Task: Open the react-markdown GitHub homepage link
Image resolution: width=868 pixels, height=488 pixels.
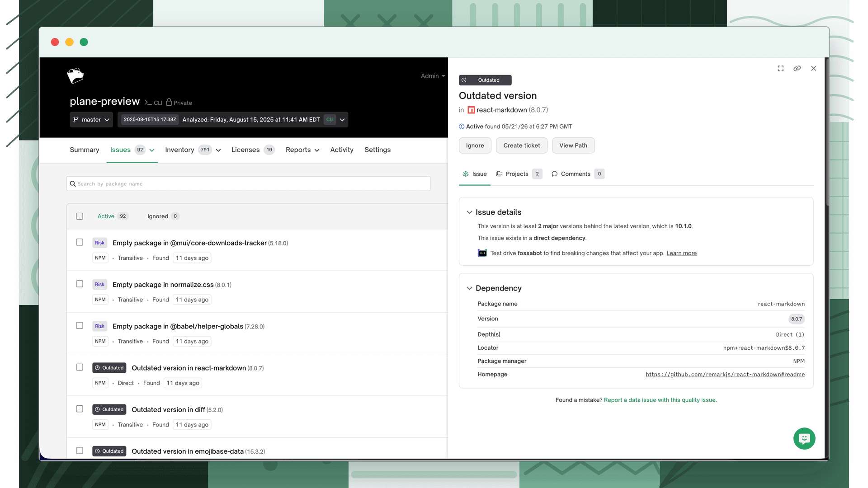Action: [x=725, y=375]
